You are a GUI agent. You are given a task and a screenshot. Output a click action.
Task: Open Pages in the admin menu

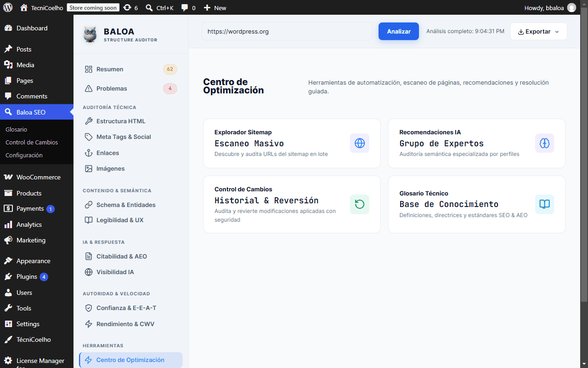click(37, 80)
